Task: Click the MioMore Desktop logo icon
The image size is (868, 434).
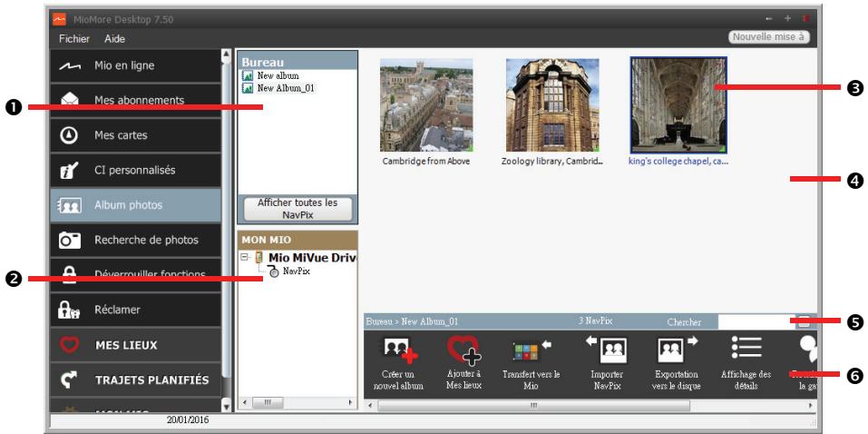Action: pos(59,19)
